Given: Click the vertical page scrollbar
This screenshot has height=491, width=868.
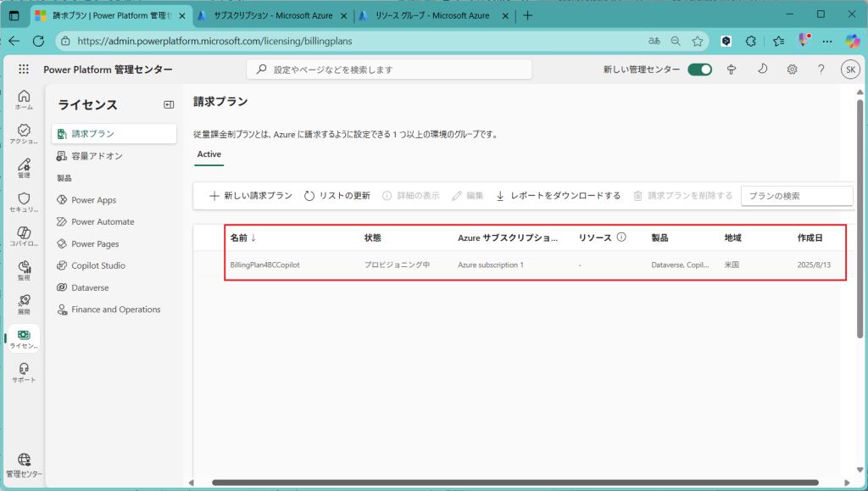Looking at the screenshot, I should click(x=860, y=219).
